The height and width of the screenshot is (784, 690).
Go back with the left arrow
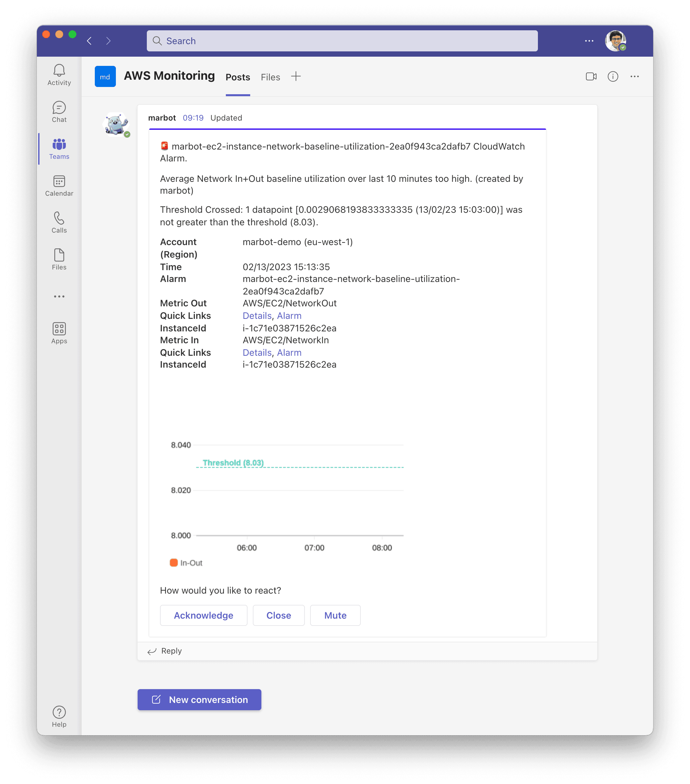tap(89, 41)
